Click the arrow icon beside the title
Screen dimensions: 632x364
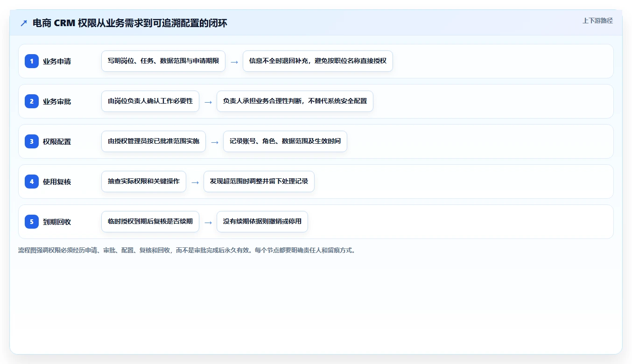tap(24, 23)
